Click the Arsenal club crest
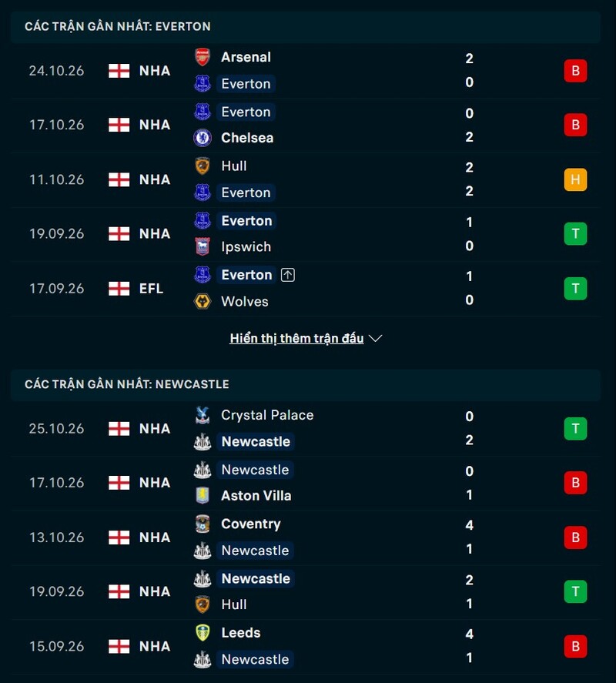616x683 pixels. click(203, 57)
